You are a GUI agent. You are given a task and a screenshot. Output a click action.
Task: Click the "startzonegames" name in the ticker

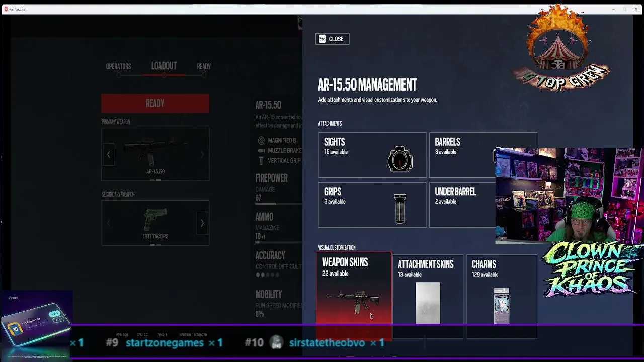165,343
